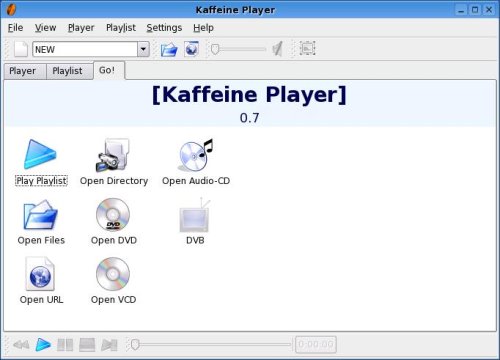The image size is (500, 360).
Task: Skip to next track button
Action: (x=109, y=345)
